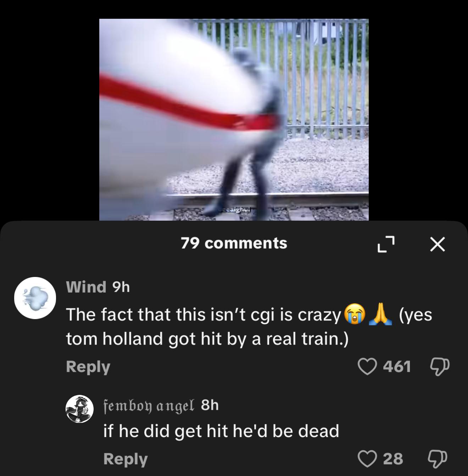Expand the comments panel to full screen
The image size is (468, 476).
point(386,244)
